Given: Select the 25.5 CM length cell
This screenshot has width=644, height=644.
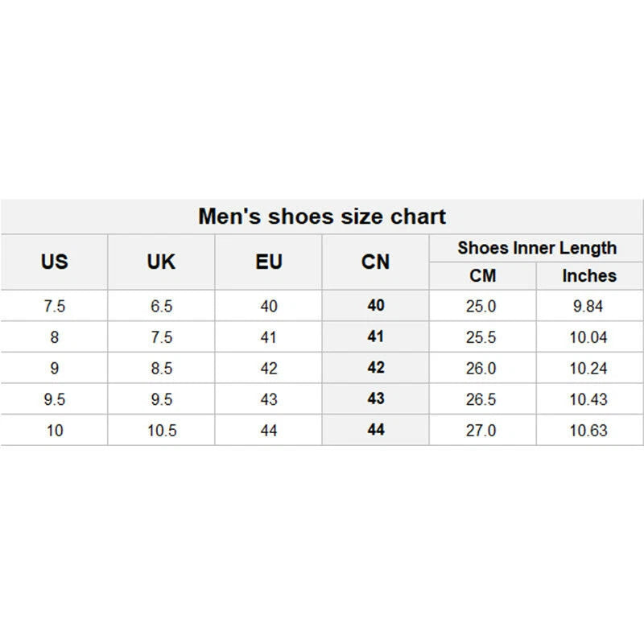Looking at the screenshot, I should coord(481,337).
